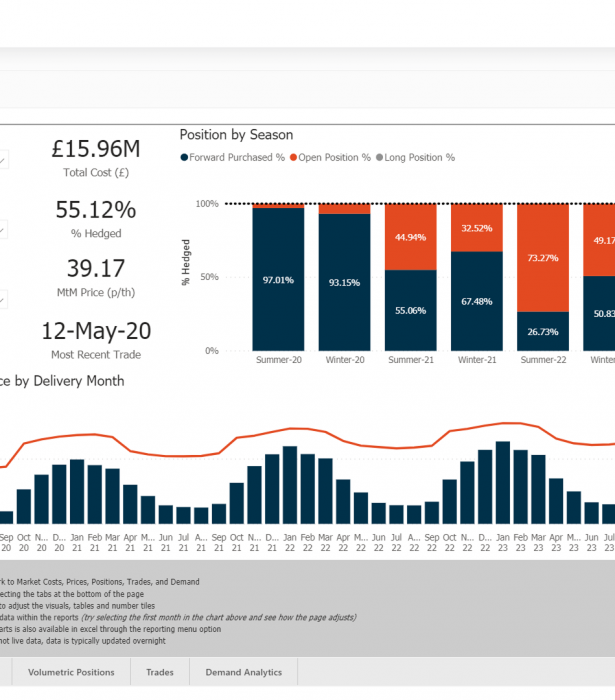Click the £15.96M Total Cost card
This screenshot has height=700, width=615.
click(96, 158)
